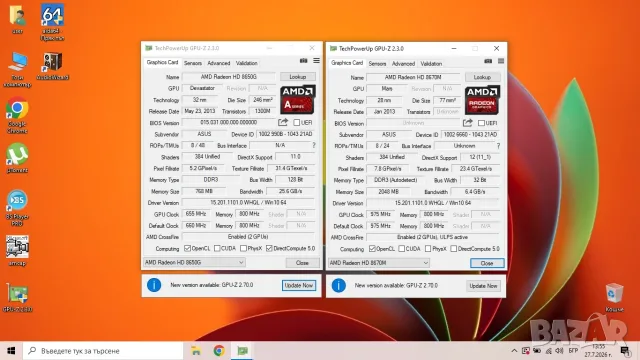Viewport: 640px width, 360px height.
Task: Open Validation tab in right GPU-Z window
Action: [431, 64]
